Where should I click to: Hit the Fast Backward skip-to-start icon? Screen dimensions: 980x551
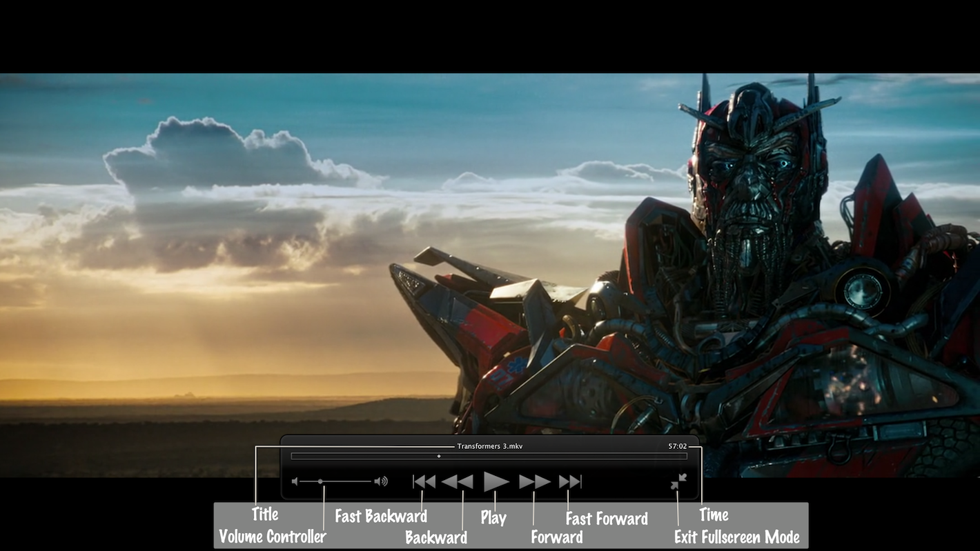click(424, 481)
